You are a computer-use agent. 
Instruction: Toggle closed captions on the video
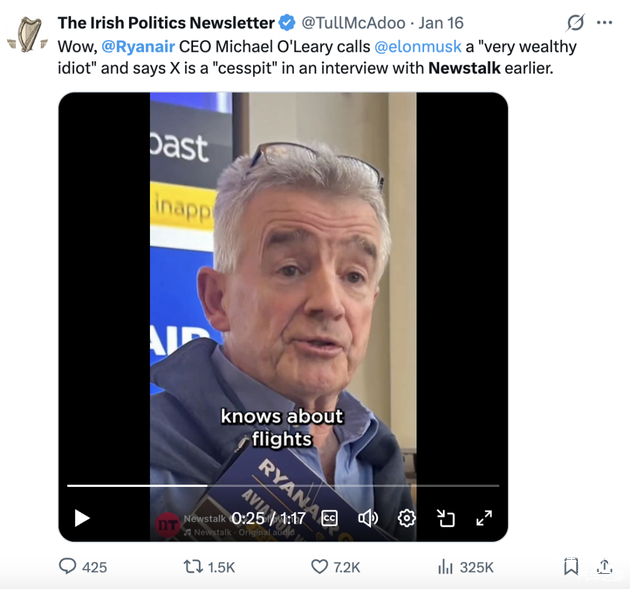[x=329, y=517]
